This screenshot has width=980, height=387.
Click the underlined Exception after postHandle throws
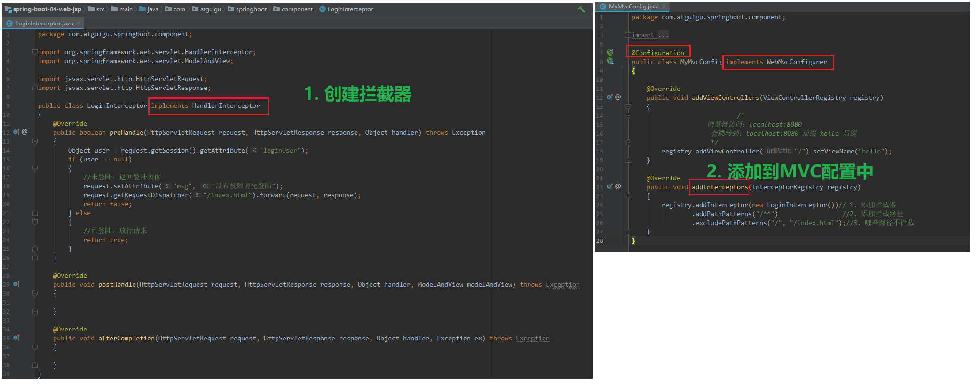click(x=563, y=284)
